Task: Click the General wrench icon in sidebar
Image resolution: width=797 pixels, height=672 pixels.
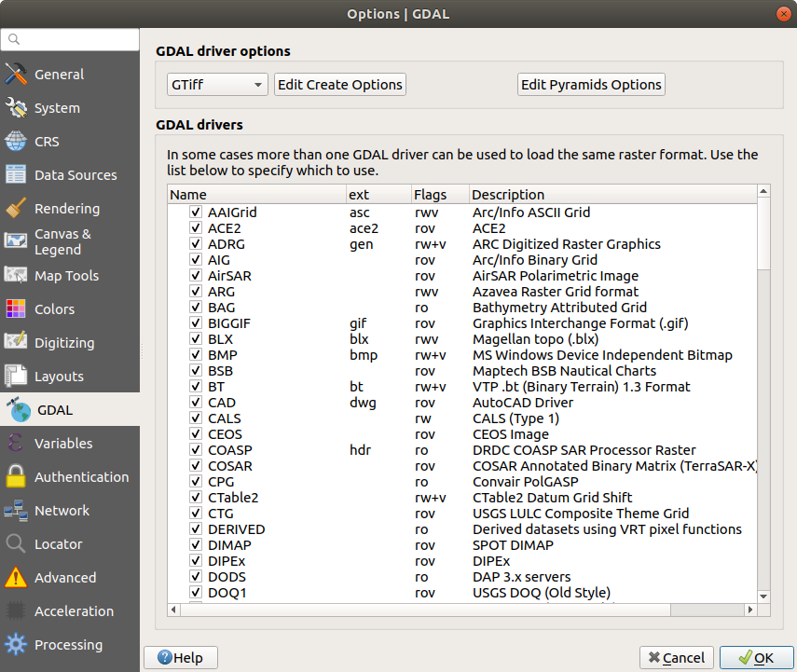Action: [x=16, y=75]
